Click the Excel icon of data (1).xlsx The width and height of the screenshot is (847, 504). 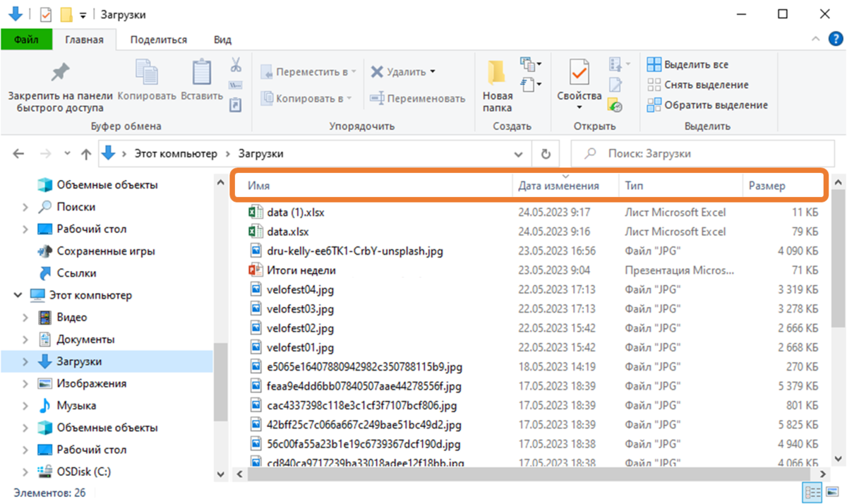pyautogui.click(x=255, y=212)
